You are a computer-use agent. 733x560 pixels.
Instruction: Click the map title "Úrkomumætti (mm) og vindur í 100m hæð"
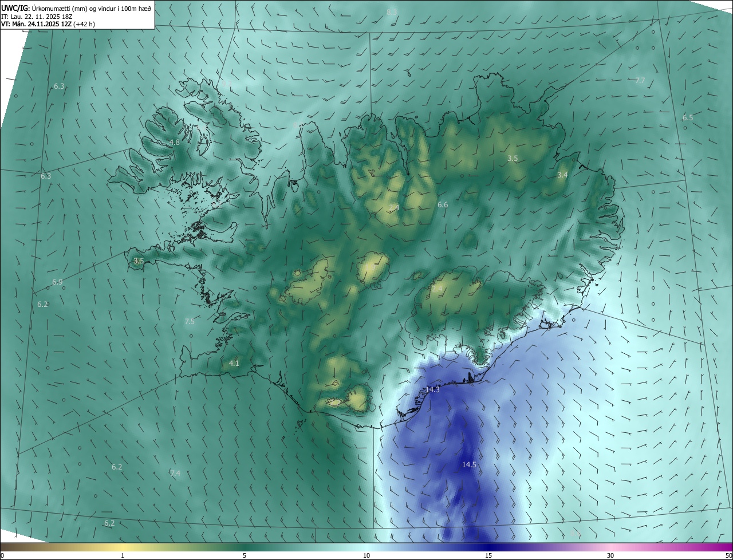click(x=91, y=7)
